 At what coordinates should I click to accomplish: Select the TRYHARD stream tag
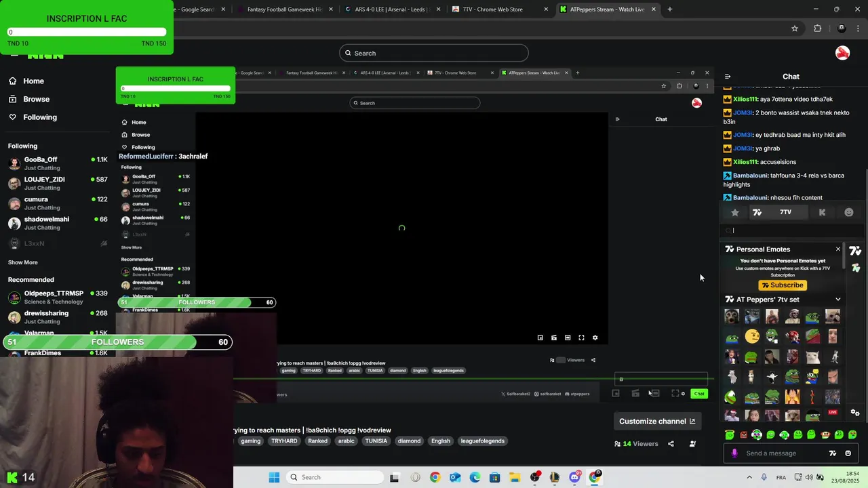[284, 441]
